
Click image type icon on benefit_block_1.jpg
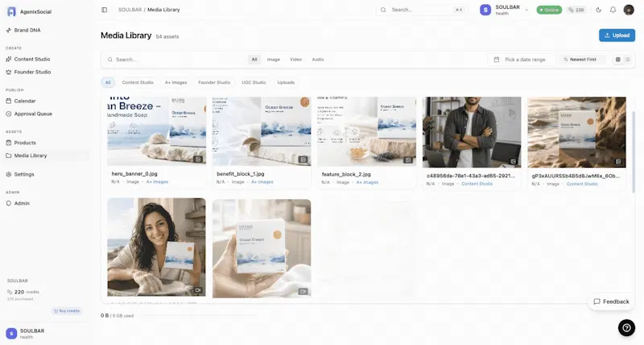(x=303, y=159)
